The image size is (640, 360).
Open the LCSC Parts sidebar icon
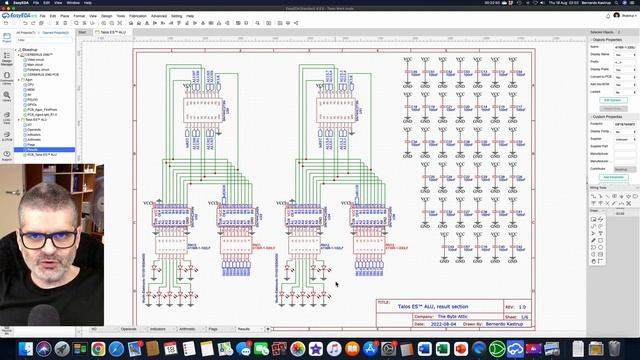[x=7, y=118]
